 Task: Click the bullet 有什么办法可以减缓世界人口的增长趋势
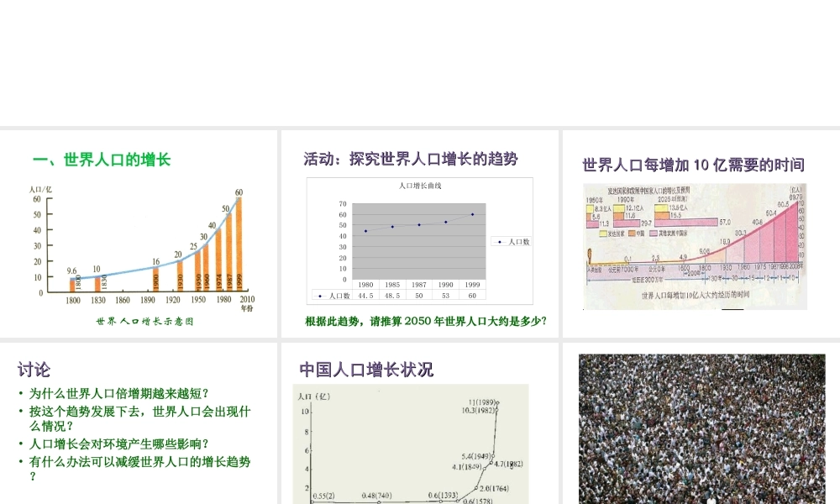pos(139,469)
